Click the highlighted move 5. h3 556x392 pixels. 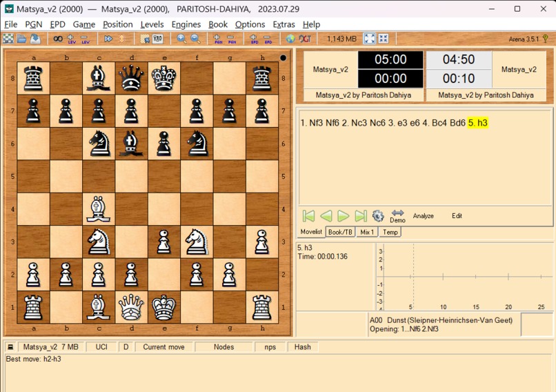click(478, 123)
